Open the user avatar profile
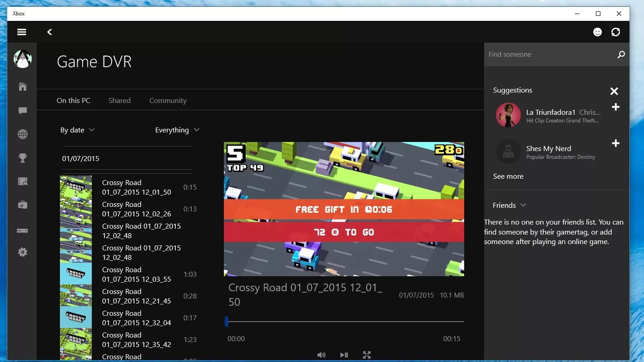 [22, 59]
